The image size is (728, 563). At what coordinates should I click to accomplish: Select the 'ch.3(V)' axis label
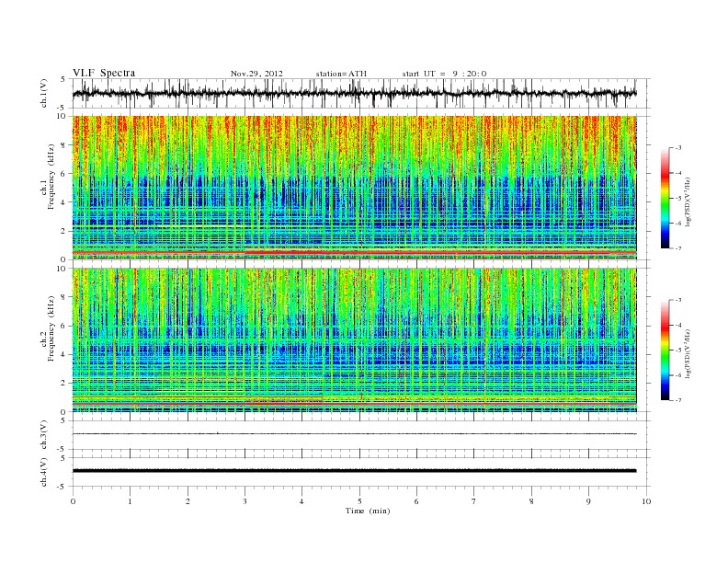[44, 435]
